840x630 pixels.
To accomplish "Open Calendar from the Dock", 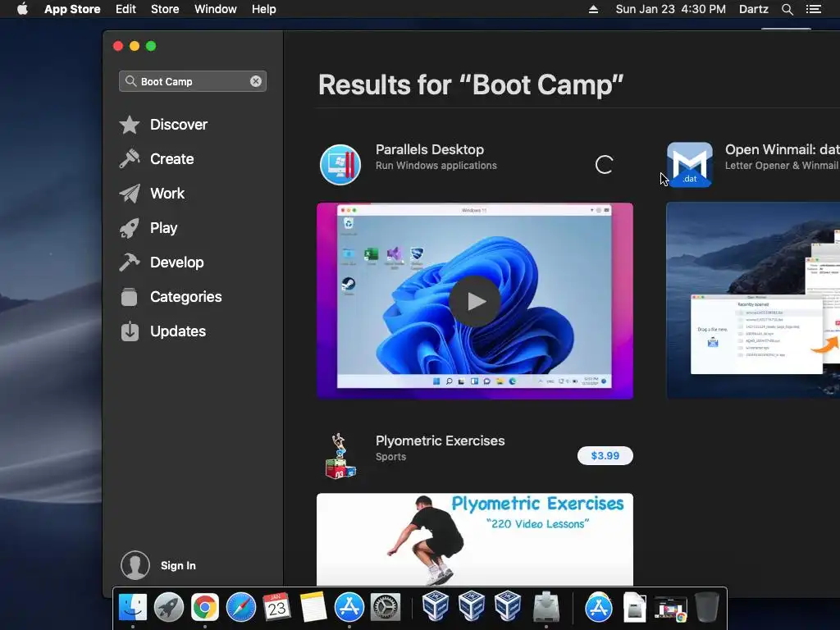I will tap(277, 608).
